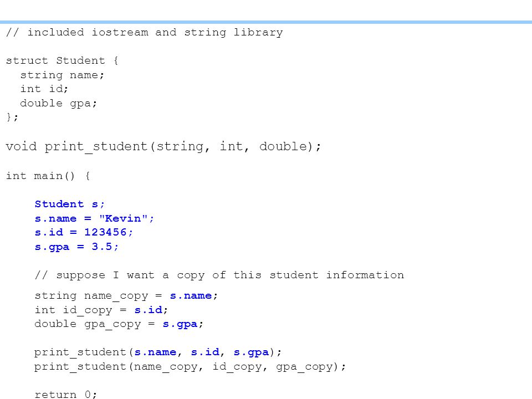Click the 'string name_copy = s.name;' line
The image size is (532, 399).
126,296
